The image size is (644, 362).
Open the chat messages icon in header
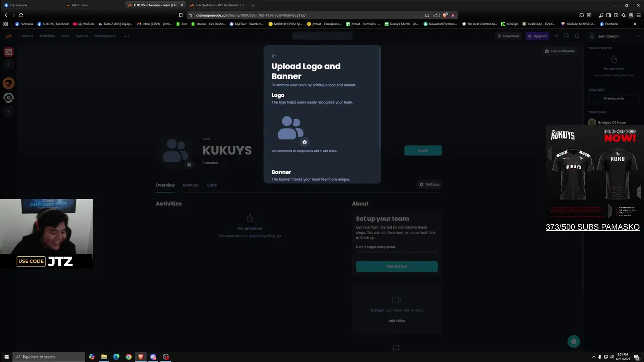click(567, 36)
